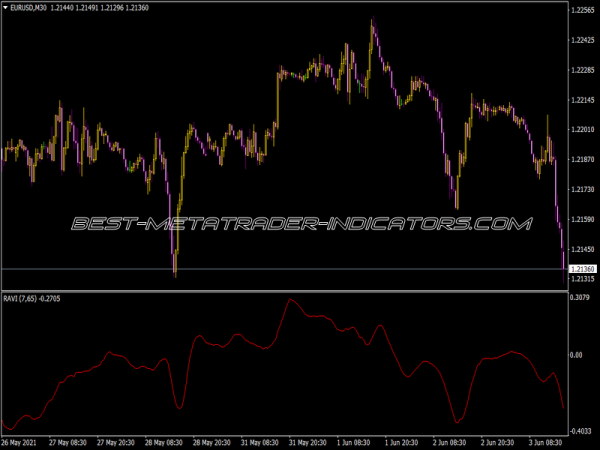The image size is (600, 450).
Task: Click the 0.3079 indicator scale maximum
Action: point(579,297)
